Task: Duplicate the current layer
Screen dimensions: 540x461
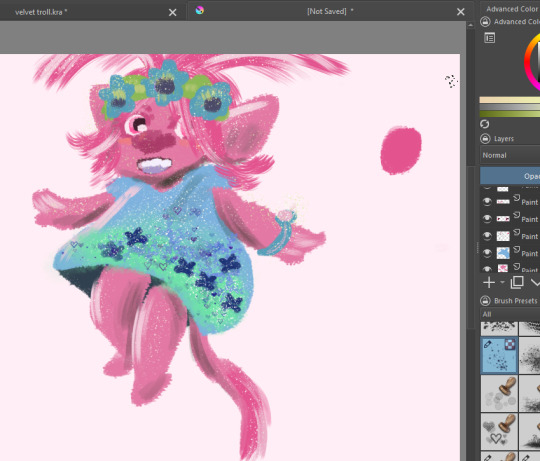Action: tap(517, 282)
